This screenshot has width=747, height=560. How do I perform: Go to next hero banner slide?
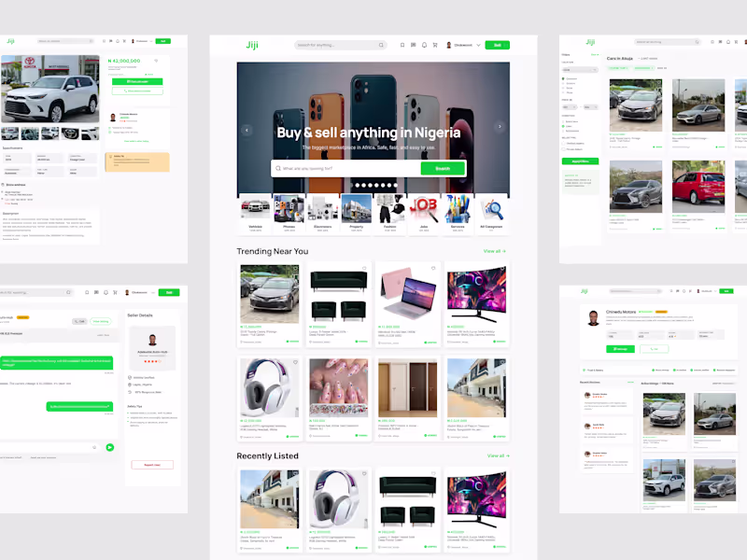pyautogui.click(x=500, y=127)
